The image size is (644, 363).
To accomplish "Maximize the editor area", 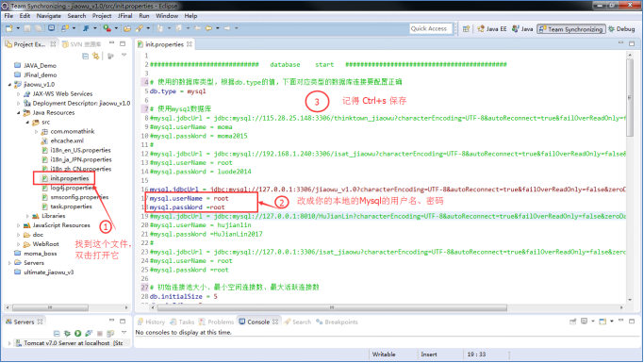I will 632,43.
